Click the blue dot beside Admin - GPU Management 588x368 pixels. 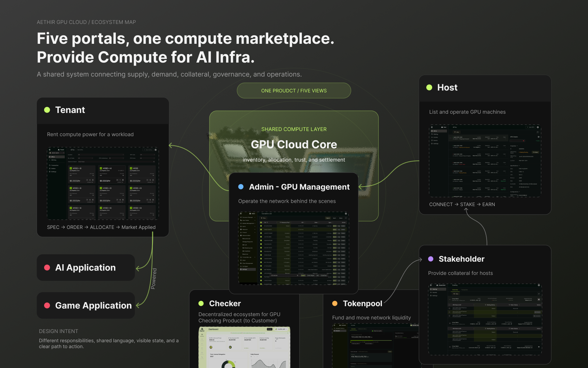241,187
